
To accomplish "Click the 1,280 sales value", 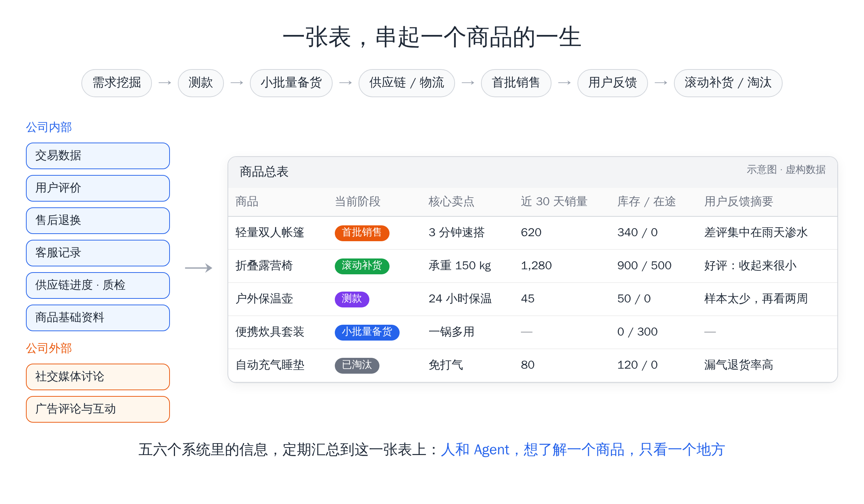I will [x=536, y=266].
